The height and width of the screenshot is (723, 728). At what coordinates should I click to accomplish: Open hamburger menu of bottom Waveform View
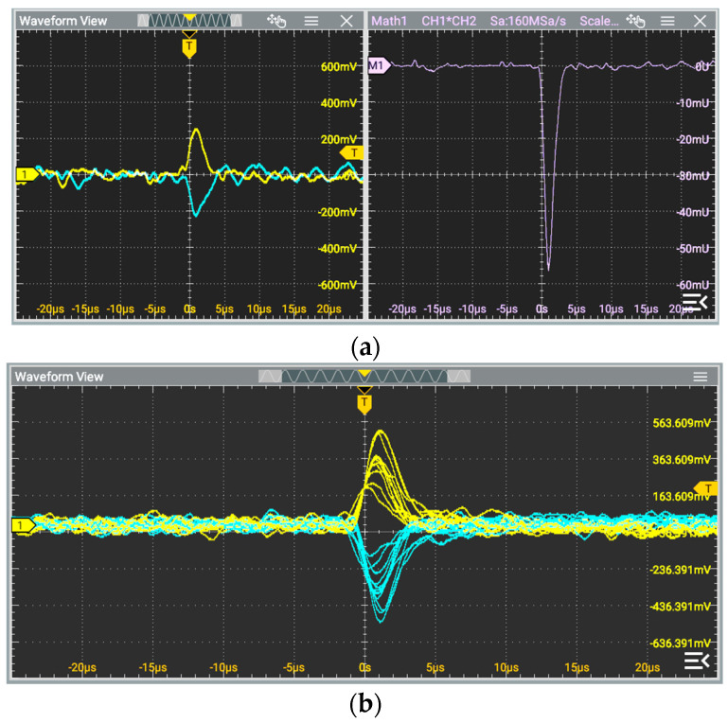(x=701, y=377)
